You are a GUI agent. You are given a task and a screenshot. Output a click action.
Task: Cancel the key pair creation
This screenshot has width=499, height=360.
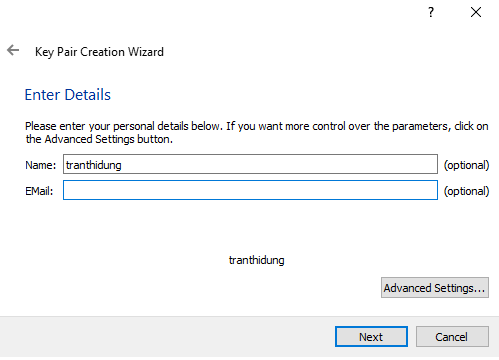[452, 337]
